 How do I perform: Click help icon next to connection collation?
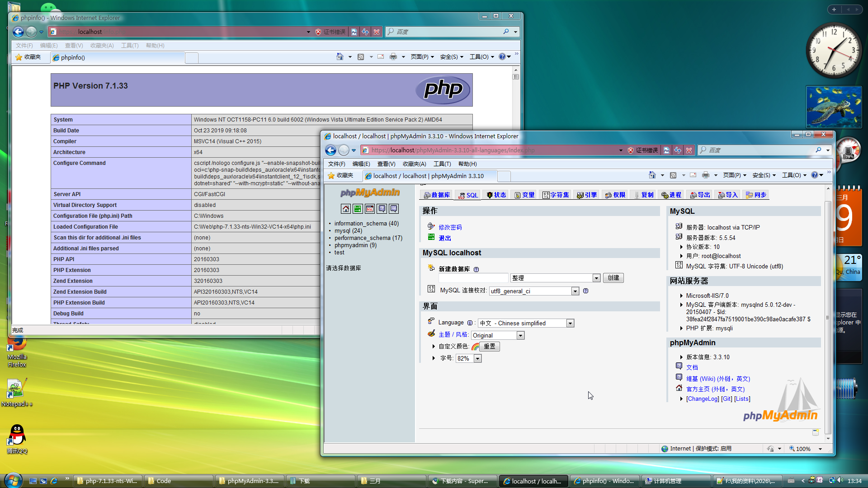pos(585,291)
